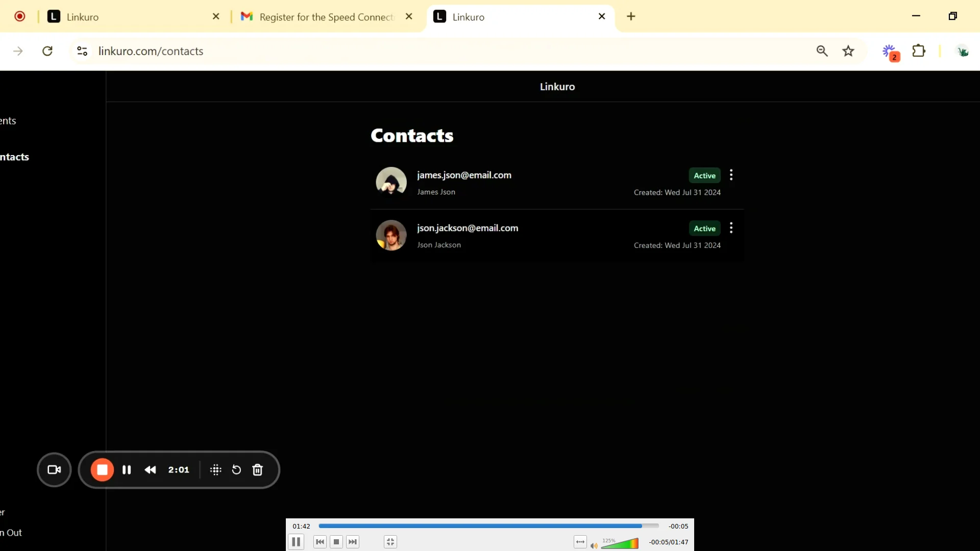Open the recorder grid drag handle
Viewport: 980px width, 551px height.
coord(215,470)
